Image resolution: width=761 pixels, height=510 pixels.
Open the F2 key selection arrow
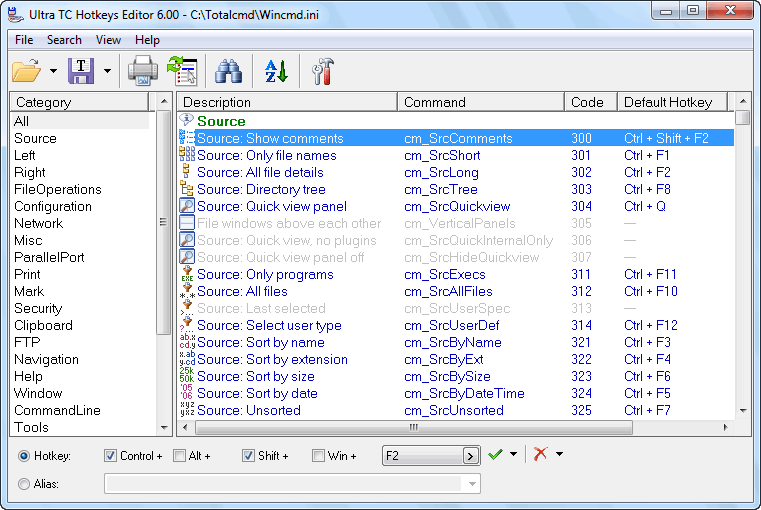point(470,456)
